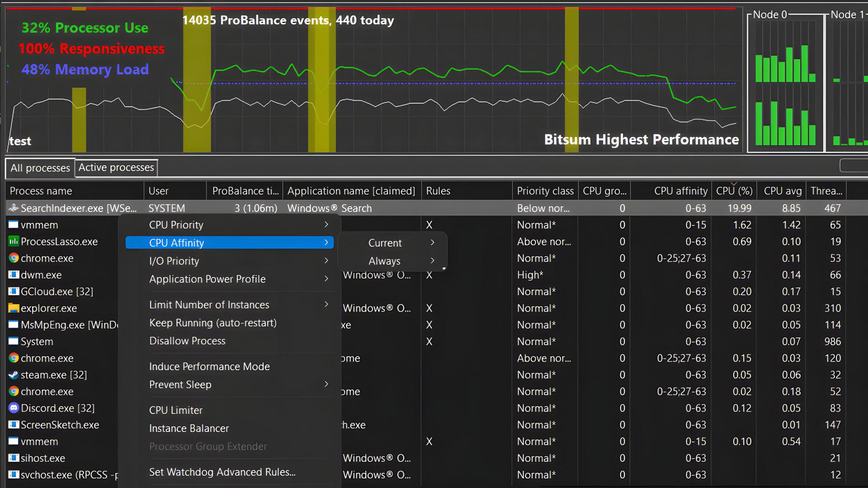Viewport: 868px width, 488px height.
Task: Expand the I/O Priority submenu arrow
Action: (326, 261)
